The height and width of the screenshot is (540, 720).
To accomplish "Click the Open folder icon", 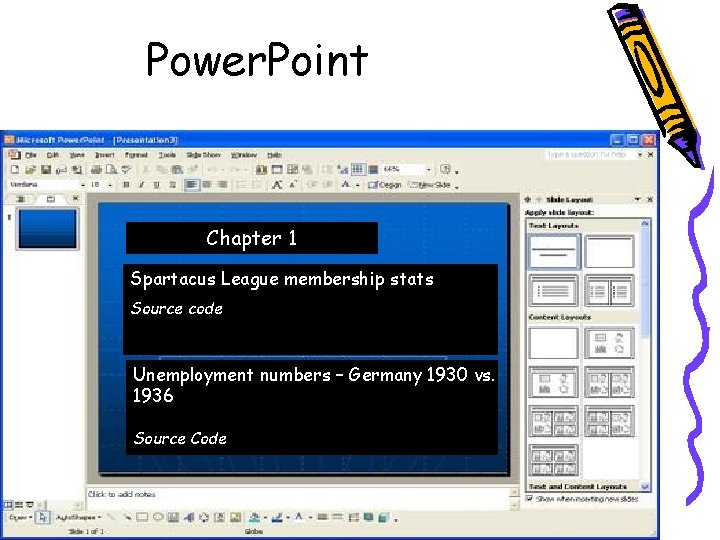I will [30, 169].
